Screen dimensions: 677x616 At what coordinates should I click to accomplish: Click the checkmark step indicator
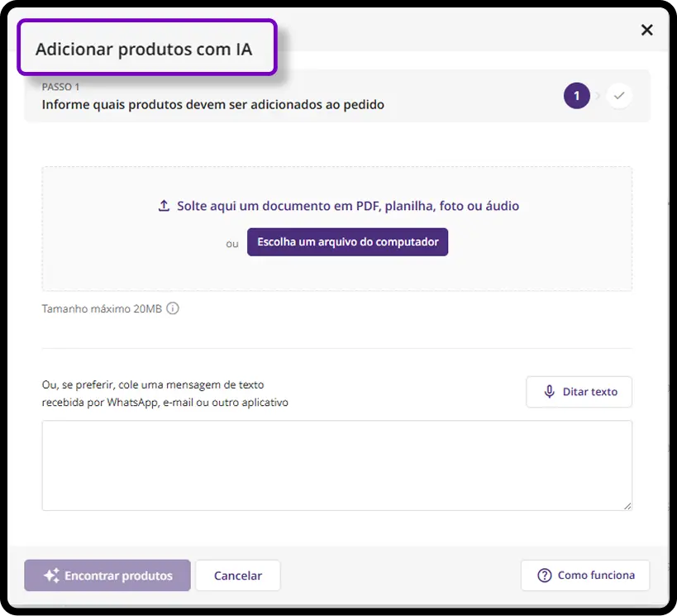(x=618, y=95)
